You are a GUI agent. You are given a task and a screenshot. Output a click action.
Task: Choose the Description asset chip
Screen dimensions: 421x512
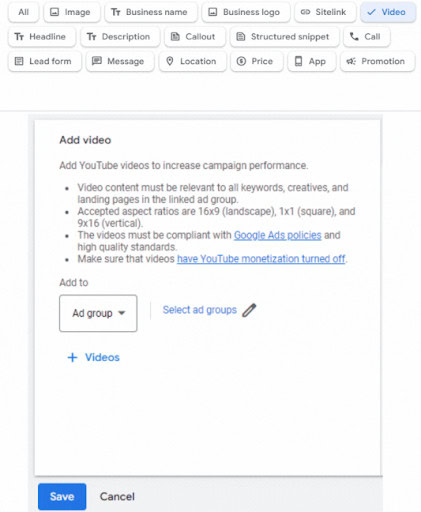(120, 37)
